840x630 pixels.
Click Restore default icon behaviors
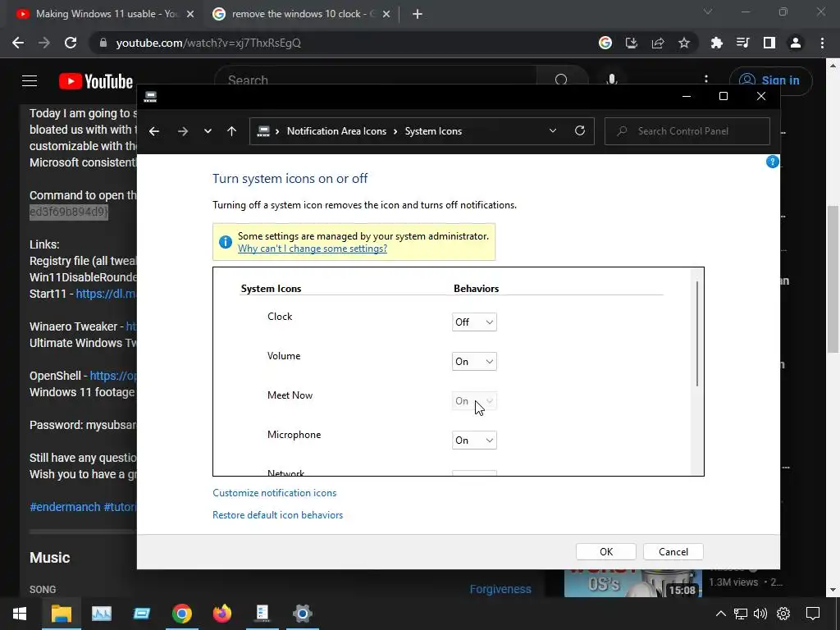277,515
